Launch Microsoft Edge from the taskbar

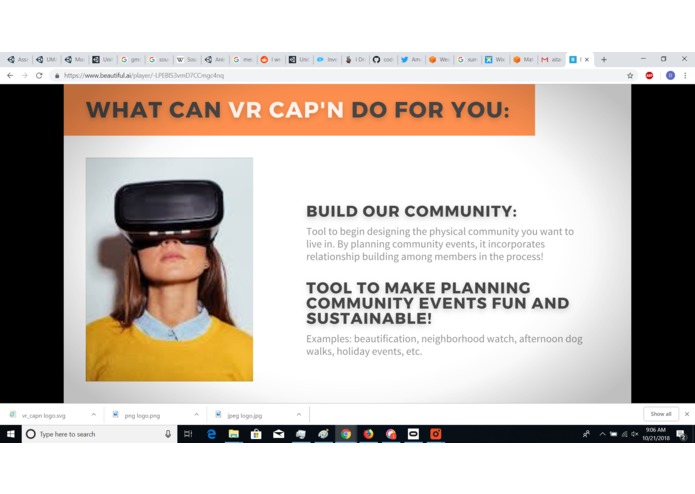pos(211,434)
